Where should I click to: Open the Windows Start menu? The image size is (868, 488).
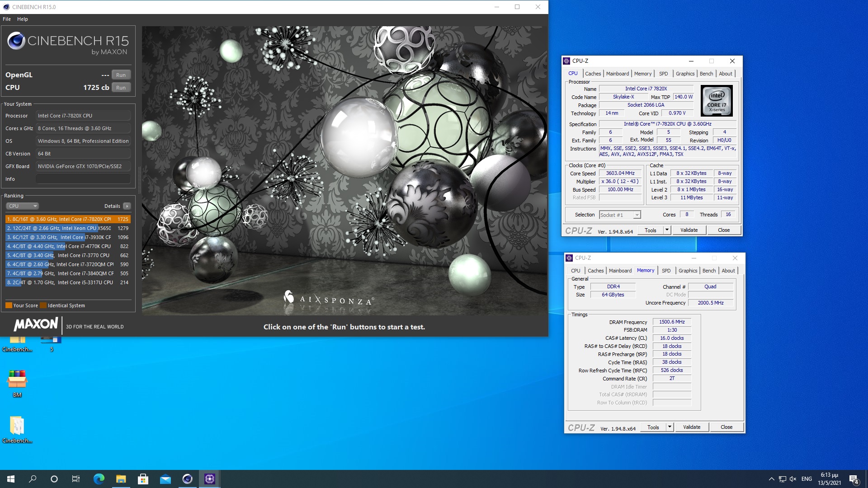(x=11, y=479)
